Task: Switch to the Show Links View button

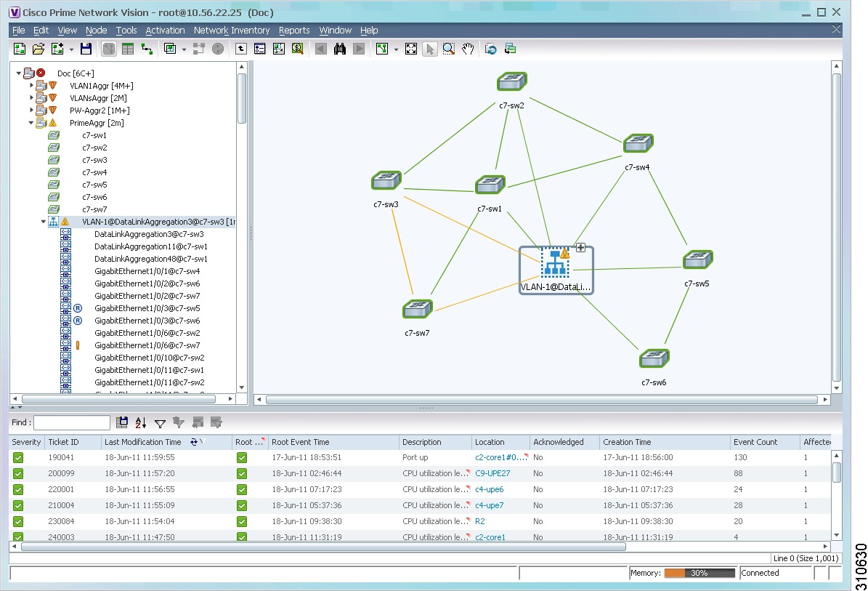Action: 147,49
